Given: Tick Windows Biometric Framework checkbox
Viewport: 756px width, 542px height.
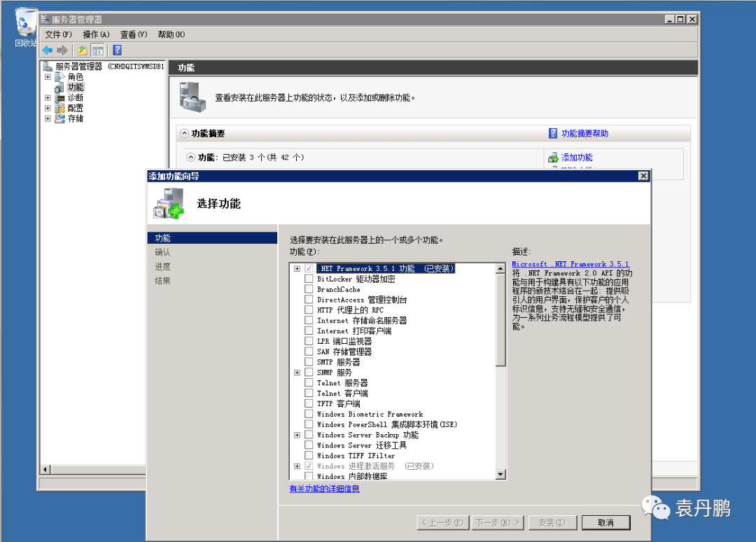Looking at the screenshot, I should [x=309, y=414].
